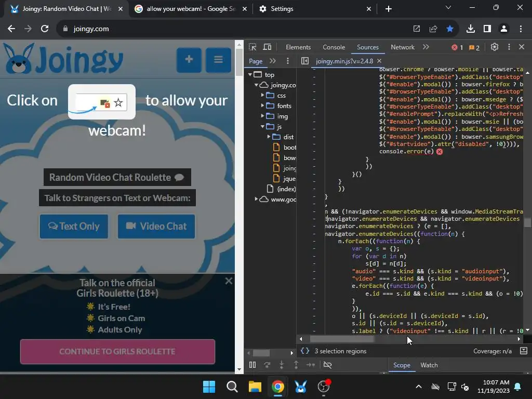Open the DevTools three-dot customize menu

click(x=509, y=47)
